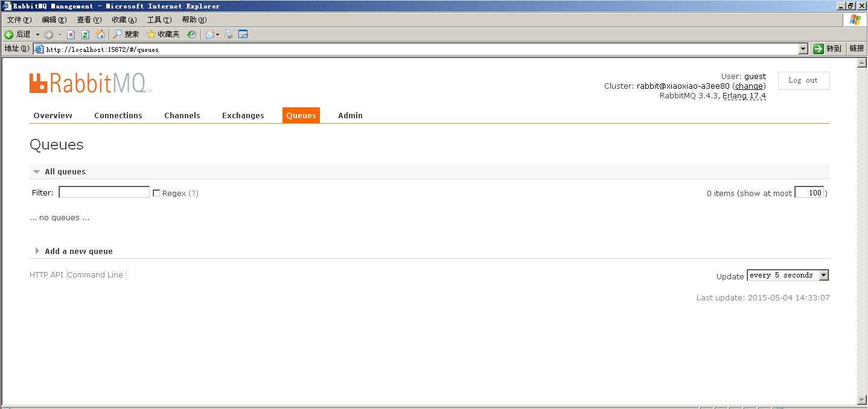Click the Mail toolbar icon

click(x=210, y=35)
